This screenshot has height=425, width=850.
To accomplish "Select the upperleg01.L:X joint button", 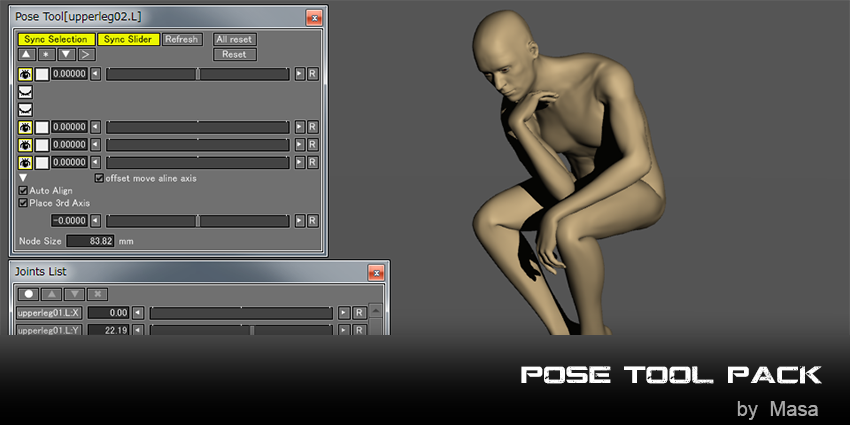I will [x=49, y=313].
